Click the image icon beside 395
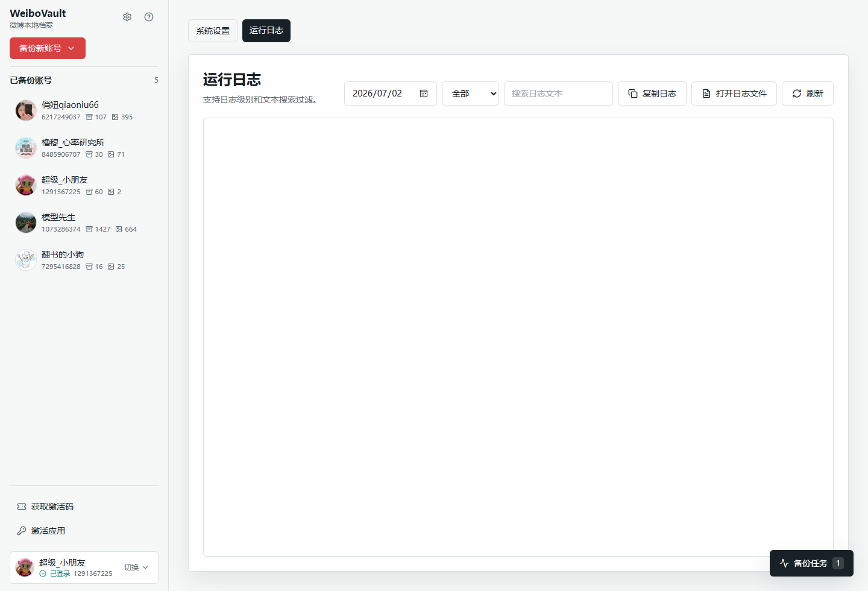868x591 pixels. pos(115,117)
